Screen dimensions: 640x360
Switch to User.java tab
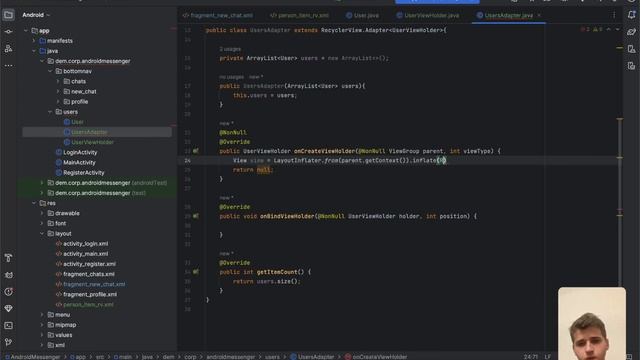click(362, 15)
